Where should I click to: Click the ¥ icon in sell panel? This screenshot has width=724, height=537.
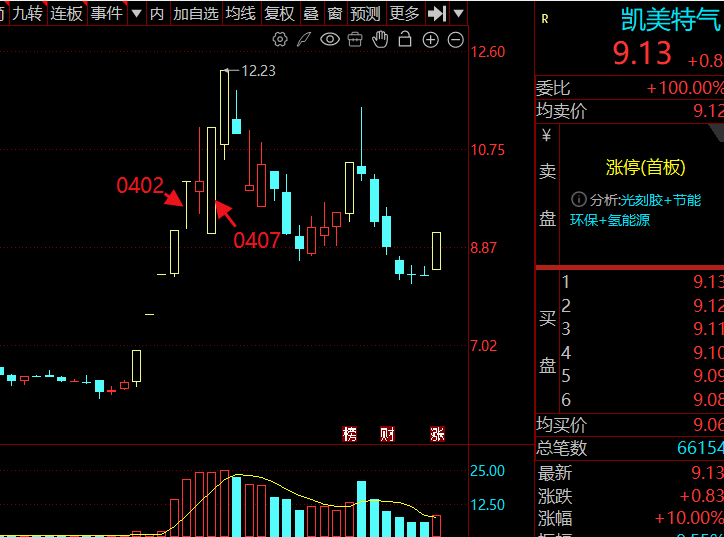point(547,135)
